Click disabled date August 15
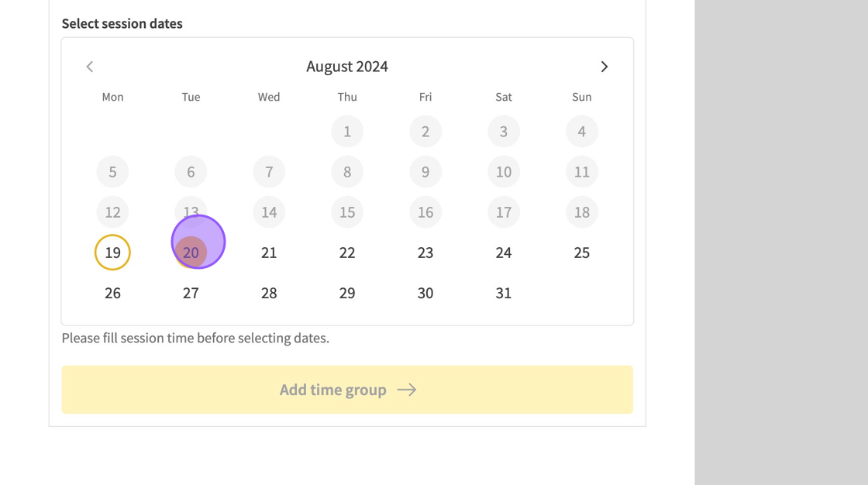This screenshot has width=868, height=485. coord(347,212)
